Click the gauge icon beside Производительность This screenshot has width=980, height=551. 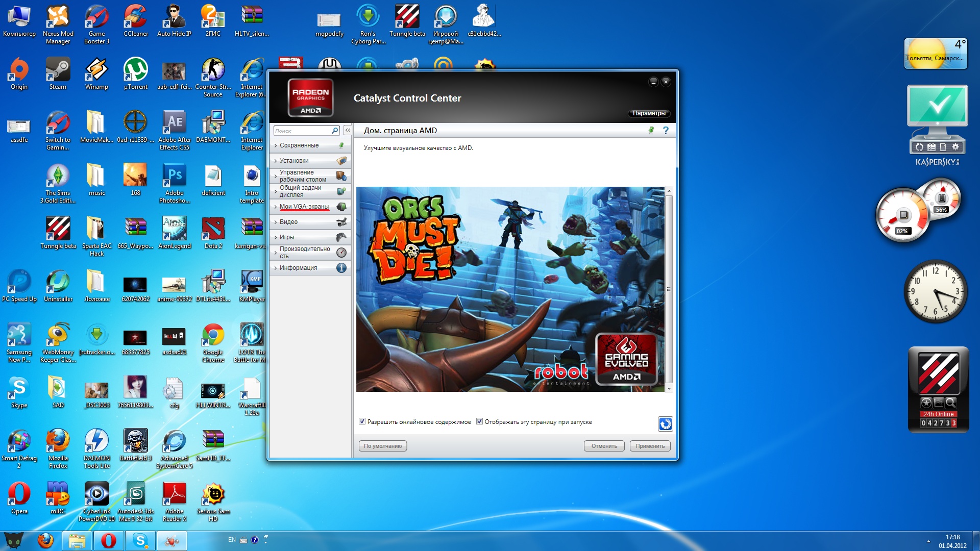click(x=341, y=253)
